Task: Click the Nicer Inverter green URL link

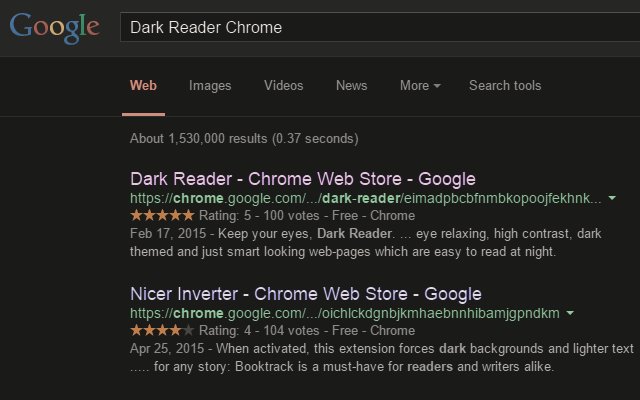Action: point(345,313)
